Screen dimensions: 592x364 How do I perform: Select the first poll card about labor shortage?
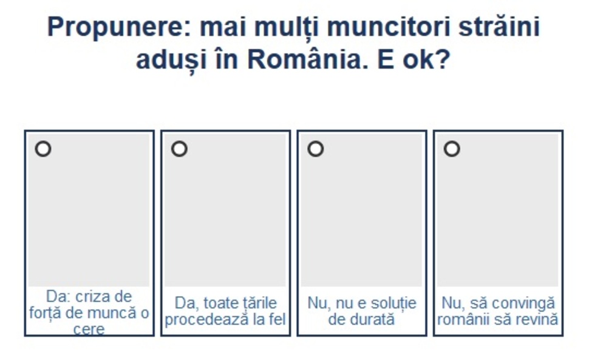coord(89,233)
